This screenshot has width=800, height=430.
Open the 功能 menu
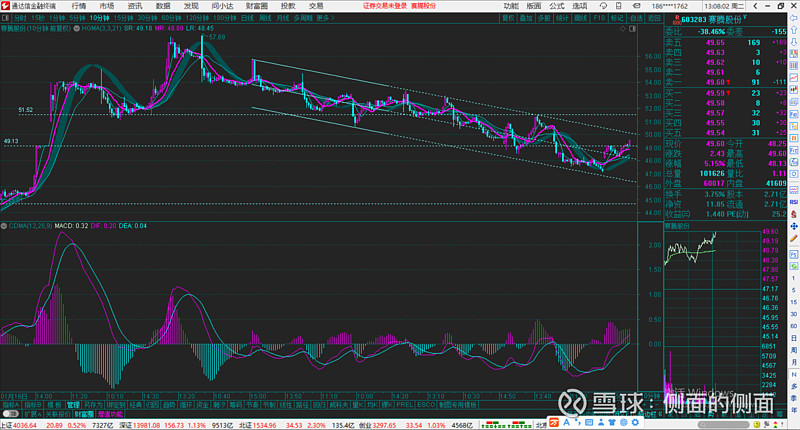click(511, 6)
